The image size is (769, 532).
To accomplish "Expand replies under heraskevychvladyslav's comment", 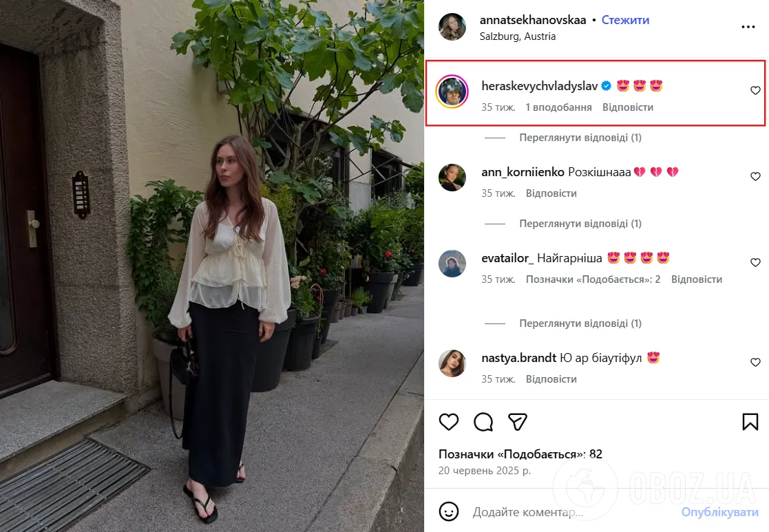I will pos(580,138).
